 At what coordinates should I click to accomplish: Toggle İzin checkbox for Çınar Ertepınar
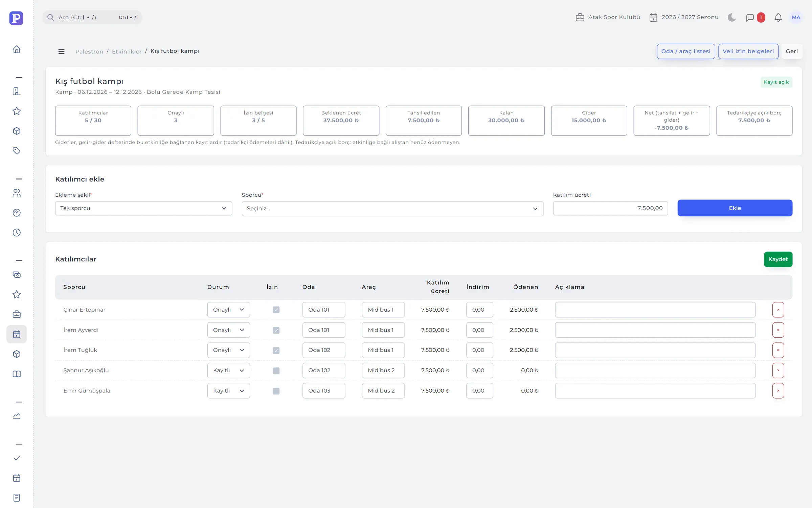point(276,310)
